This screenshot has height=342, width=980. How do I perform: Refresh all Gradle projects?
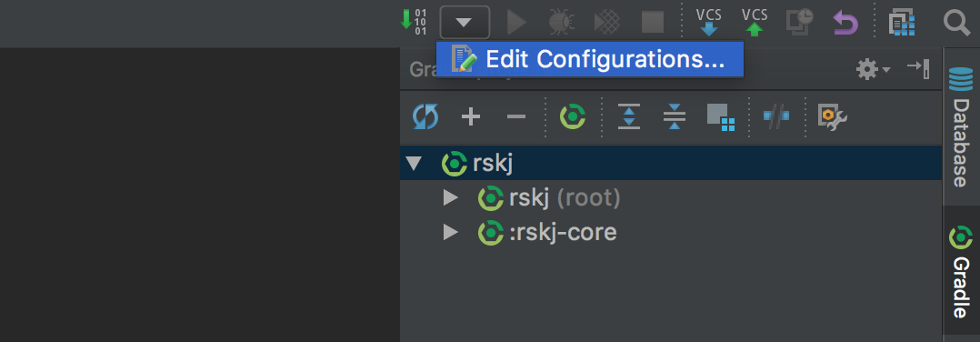[x=425, y=116]
